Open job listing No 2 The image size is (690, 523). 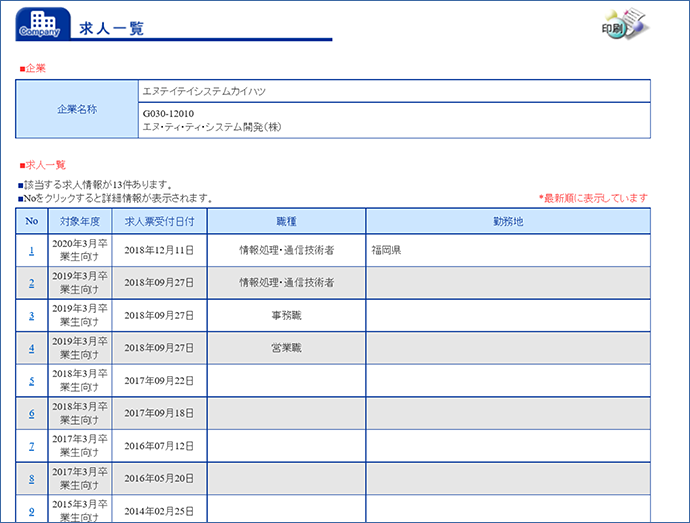click(32, 283)
